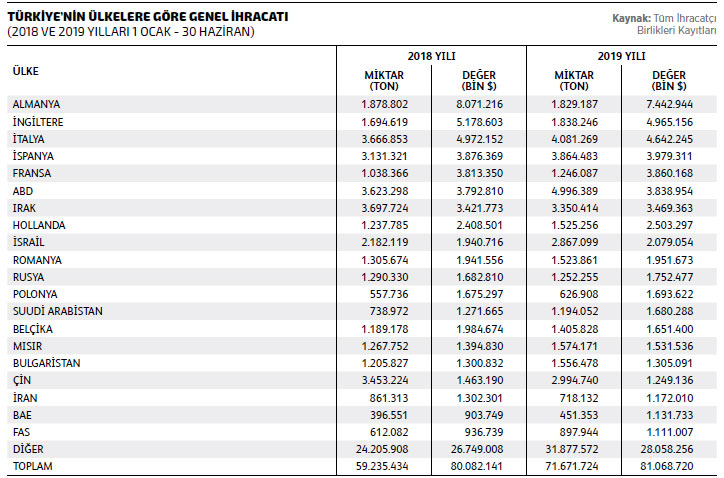The height and width of the screenshot is (478, 724).
Task: Select the ABD 2019 quantity value 4.996.389
Action: pos(575,191)
